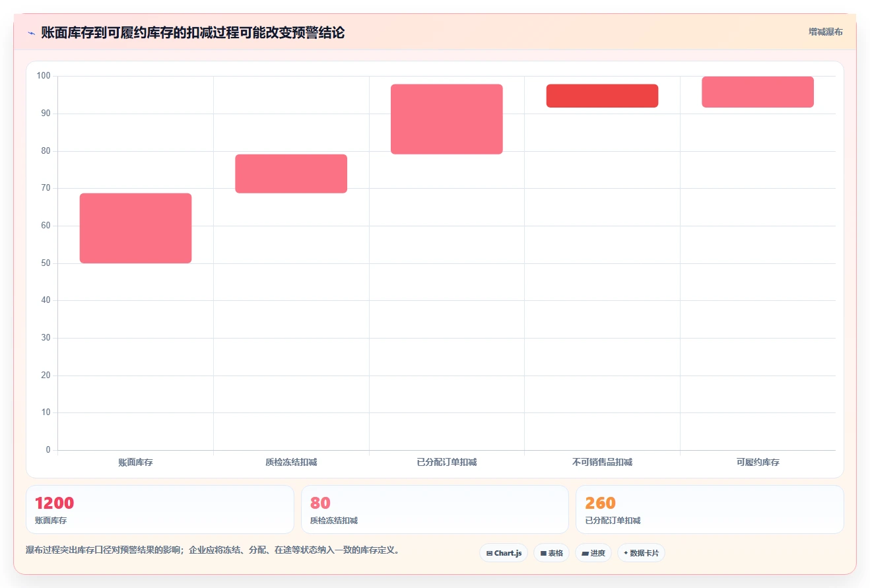Click the 增减瀑布 label in header
Viewport: 870px width, 588px height.
point(826,32)
